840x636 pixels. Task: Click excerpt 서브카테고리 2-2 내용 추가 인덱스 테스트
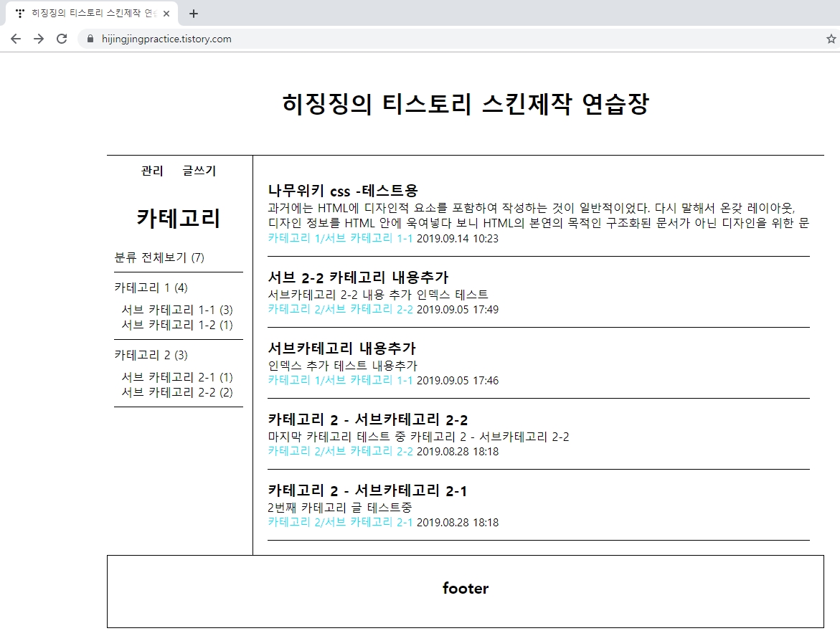coord(378,295)
